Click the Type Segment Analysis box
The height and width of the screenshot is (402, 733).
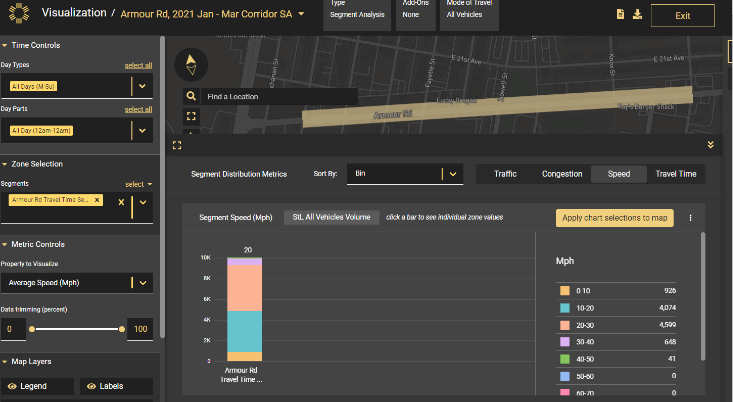[x=357, y=13]
